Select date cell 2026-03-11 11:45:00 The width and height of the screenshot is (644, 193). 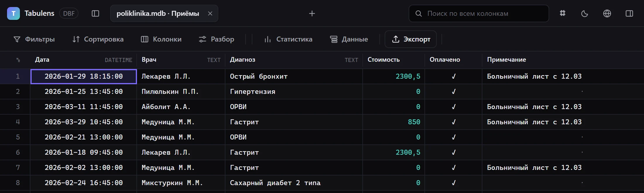[x=83, y=107]
